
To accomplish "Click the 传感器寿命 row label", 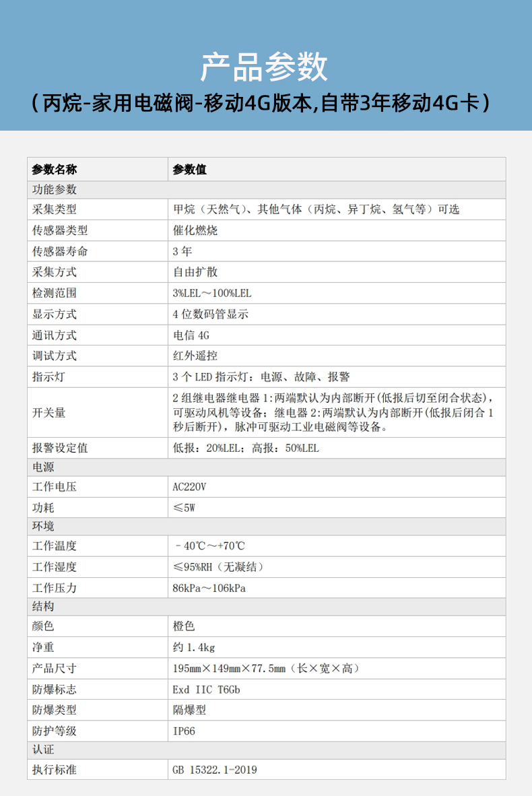I will [x=60, y=251].
